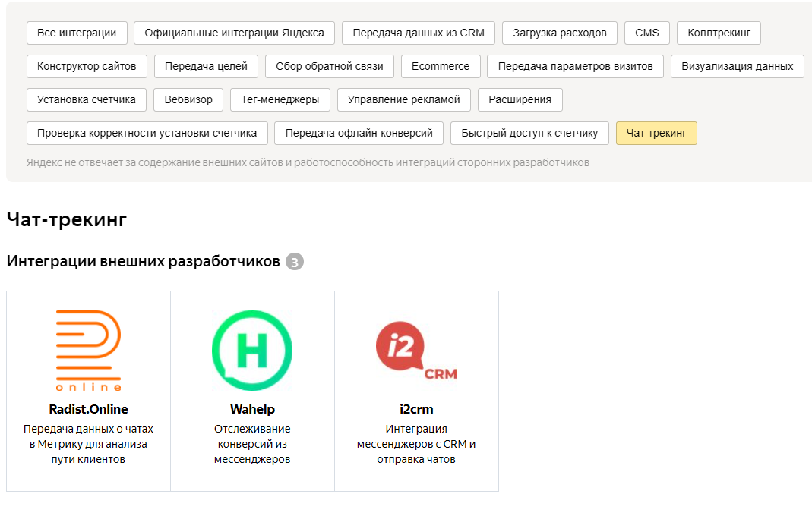Enable the «Загрузка расходов» filter
812x513 pixels.
[x=560, y=33]
